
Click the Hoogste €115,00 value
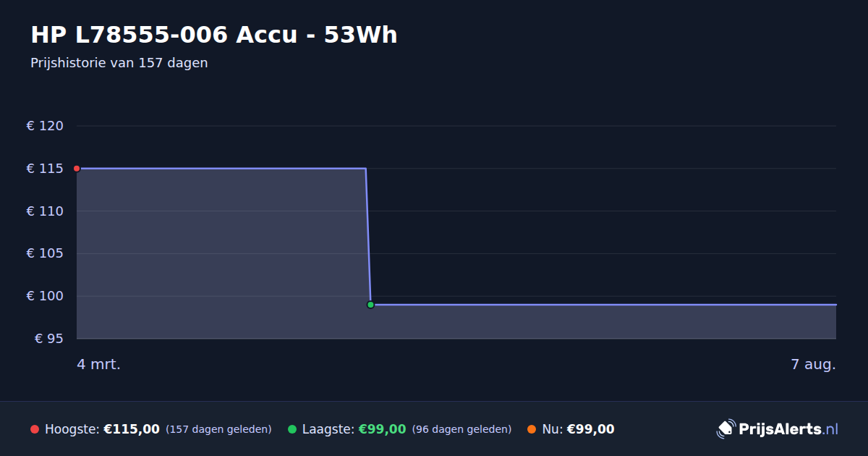pyautogui.click(x=132, y=429)
